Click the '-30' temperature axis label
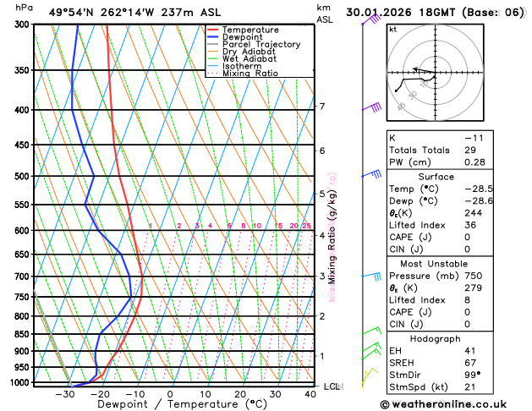Viewport: 532px width, 411px height. coord(65,394)
